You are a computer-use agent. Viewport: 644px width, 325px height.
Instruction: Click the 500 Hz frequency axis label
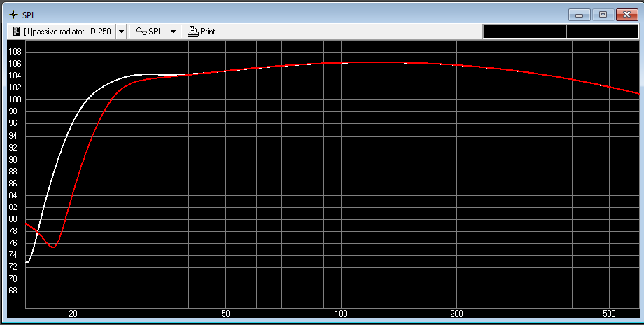coord(609,314)
